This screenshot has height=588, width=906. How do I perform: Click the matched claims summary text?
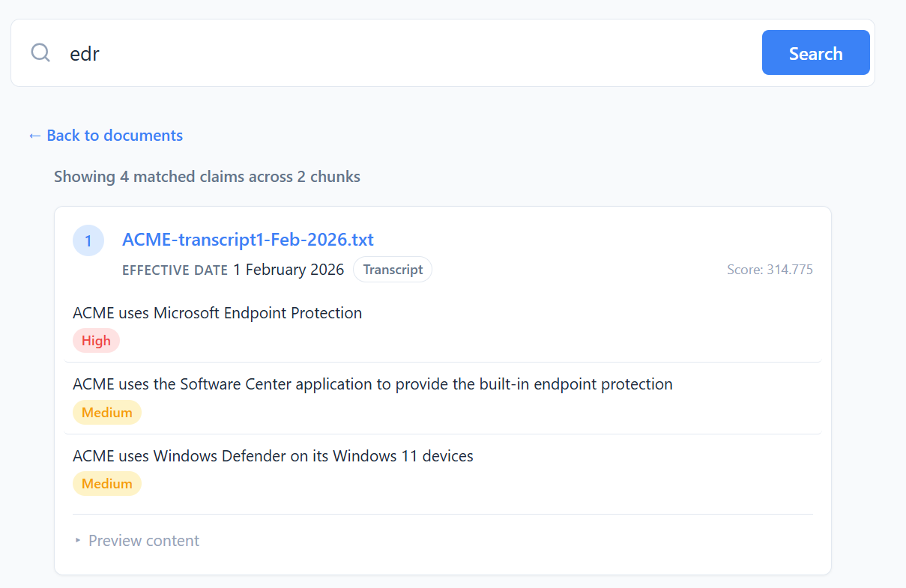pyautogui.click(x=207, y=177)
